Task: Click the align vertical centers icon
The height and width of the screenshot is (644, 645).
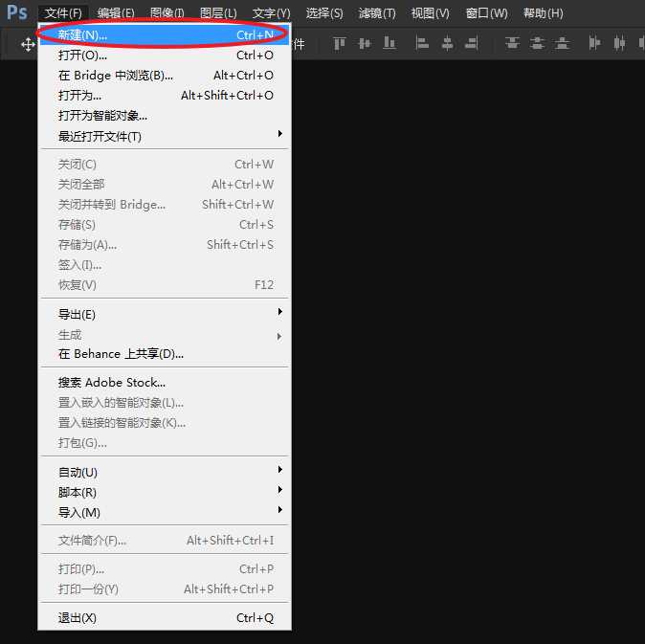Action: pyautogui.click(x=365, y=43)
